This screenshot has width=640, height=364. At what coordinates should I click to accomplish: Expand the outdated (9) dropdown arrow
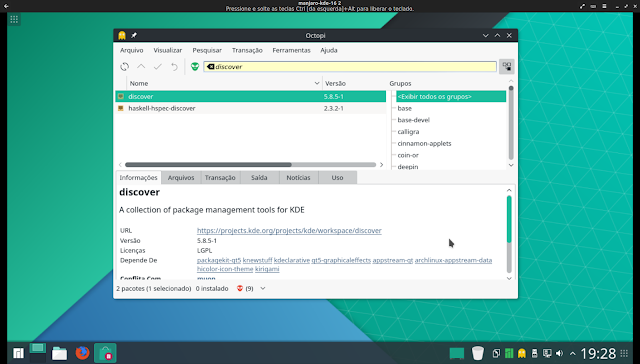pos(263,289)
